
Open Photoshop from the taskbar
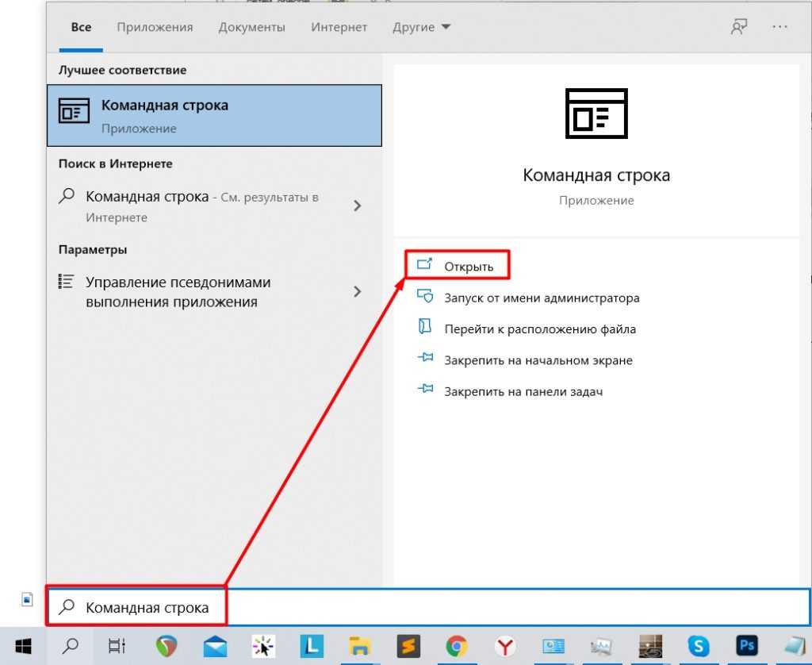746,645
